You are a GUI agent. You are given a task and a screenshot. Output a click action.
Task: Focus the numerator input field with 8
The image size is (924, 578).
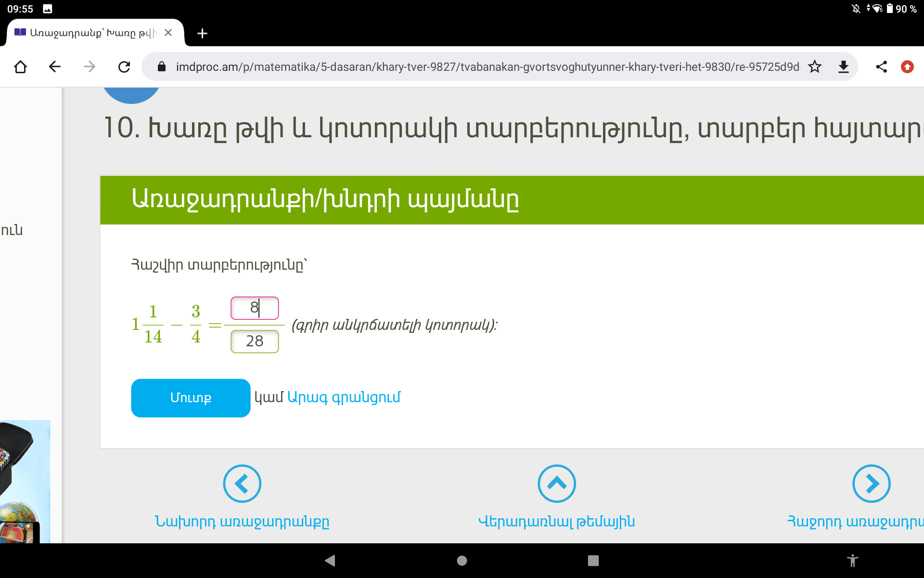[x=255, y=308]
